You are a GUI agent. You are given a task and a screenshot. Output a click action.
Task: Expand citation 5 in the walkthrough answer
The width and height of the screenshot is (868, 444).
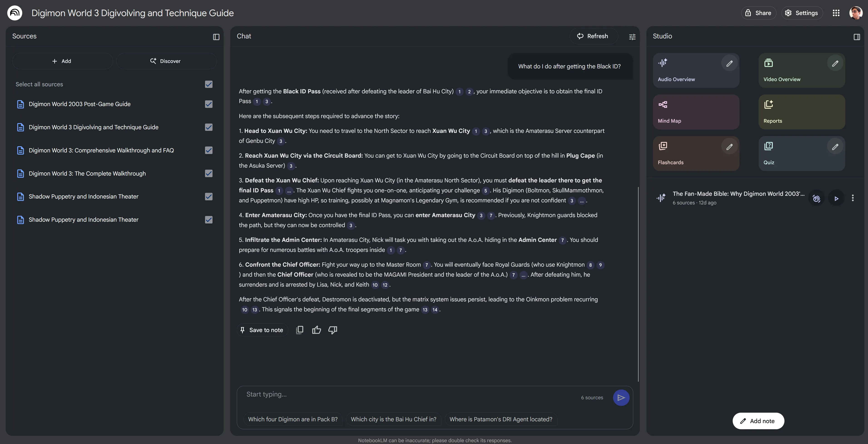(485, 191)
